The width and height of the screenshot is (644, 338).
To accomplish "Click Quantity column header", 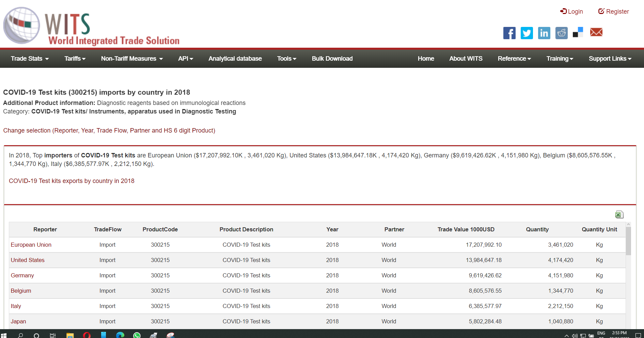I will [x=537, y=229].
